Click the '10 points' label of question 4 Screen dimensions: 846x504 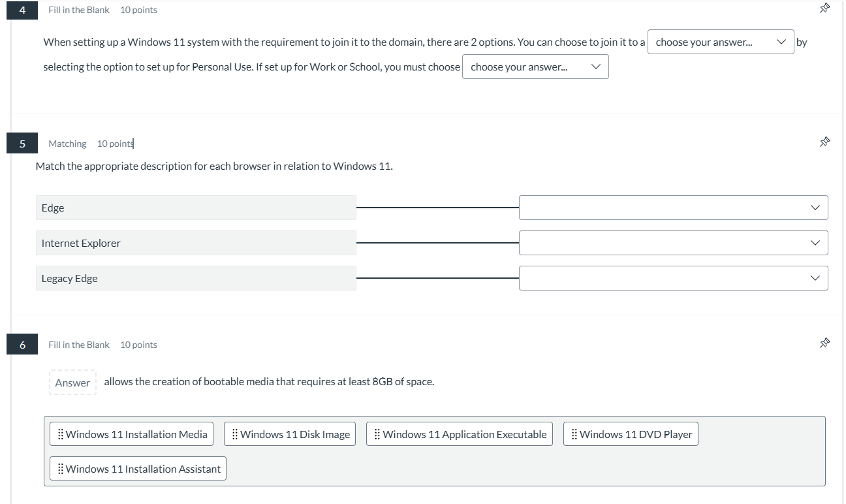click(138, 10)
